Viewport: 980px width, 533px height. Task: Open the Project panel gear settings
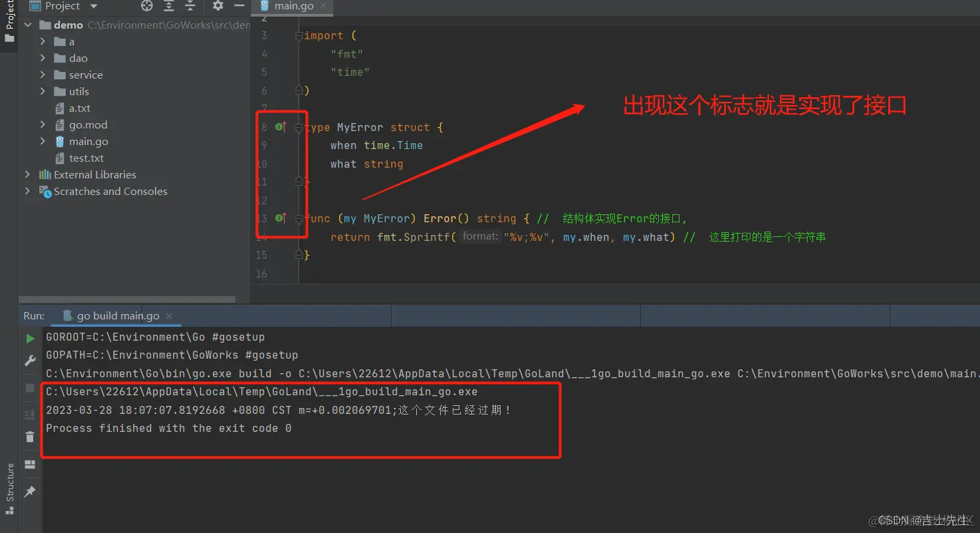(217, 6)
